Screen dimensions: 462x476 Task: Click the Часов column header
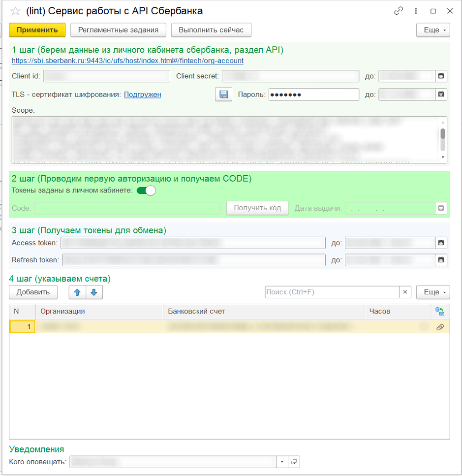pyautogui.click(x=398, y=312)
